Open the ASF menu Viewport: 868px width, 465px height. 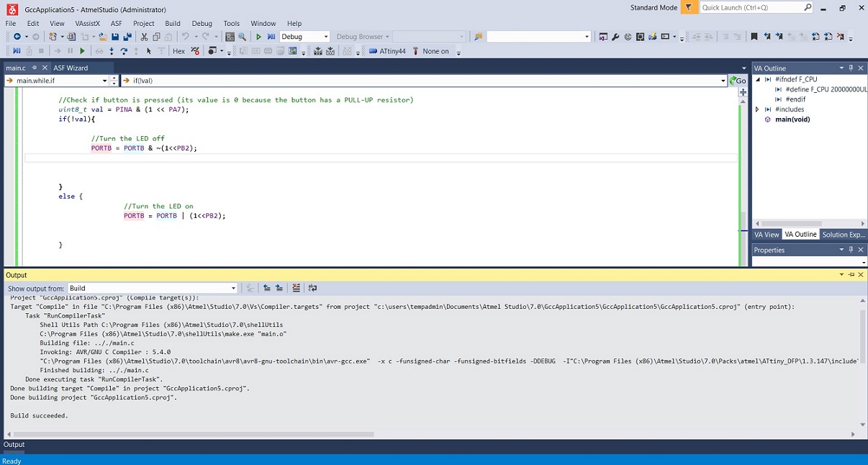(x=117, y=23)
